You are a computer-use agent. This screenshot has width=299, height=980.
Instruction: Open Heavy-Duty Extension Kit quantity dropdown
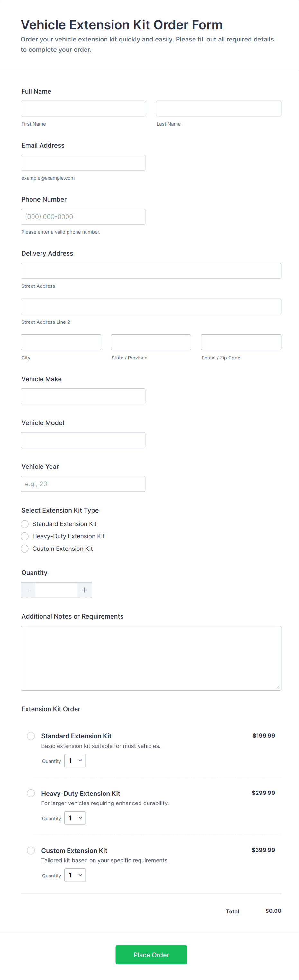point(75,818)
